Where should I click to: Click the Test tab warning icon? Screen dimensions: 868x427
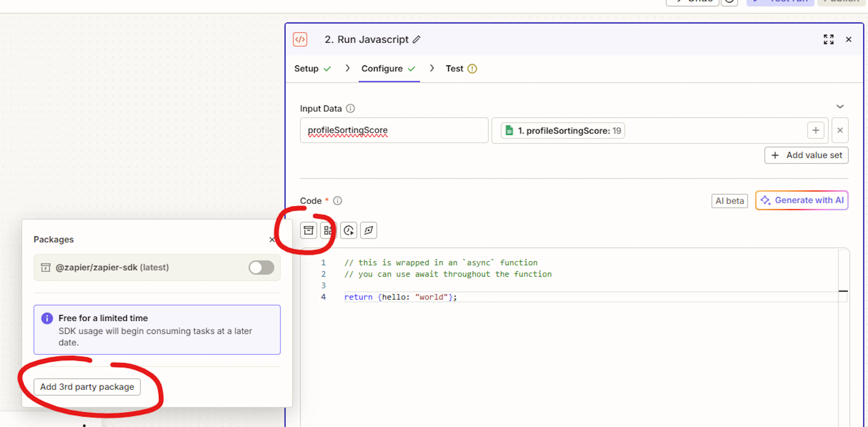(472, 69)
